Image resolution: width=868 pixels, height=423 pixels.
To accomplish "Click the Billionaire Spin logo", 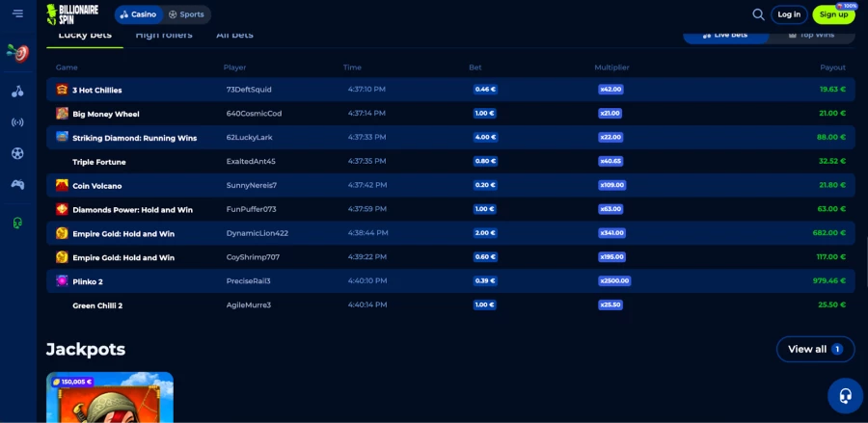I will click(x=72, y=13).
